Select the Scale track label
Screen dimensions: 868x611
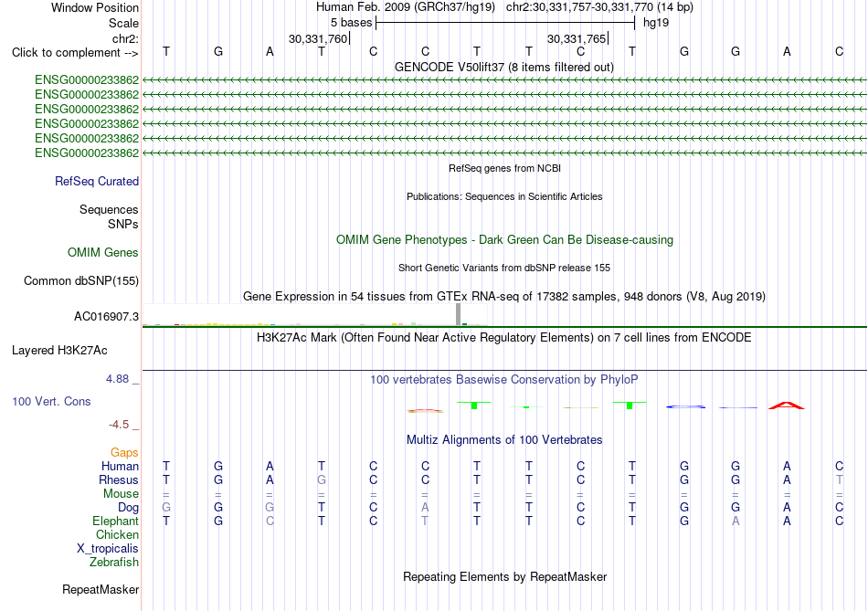[123, 23]
